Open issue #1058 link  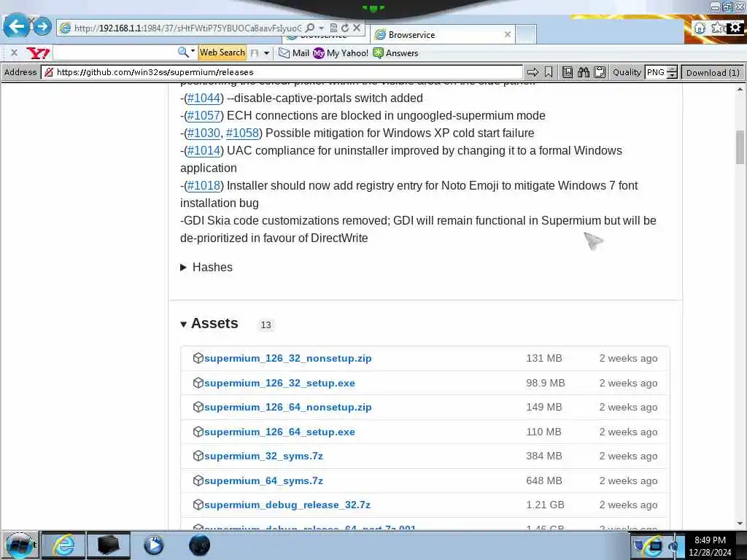(x=242, y=133)
